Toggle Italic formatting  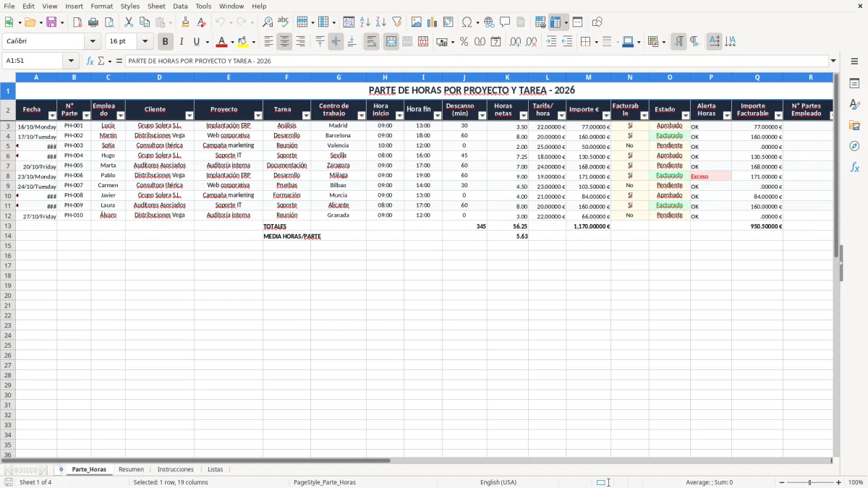tap(182, 42)
